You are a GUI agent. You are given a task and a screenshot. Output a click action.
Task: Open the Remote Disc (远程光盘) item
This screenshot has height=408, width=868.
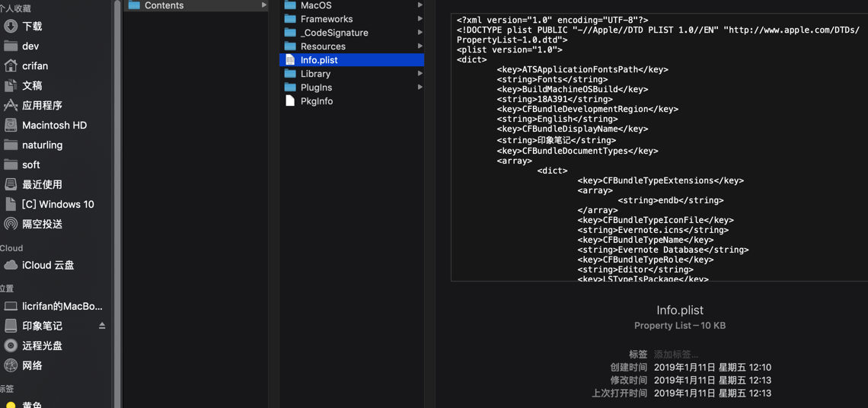[42, 346]
